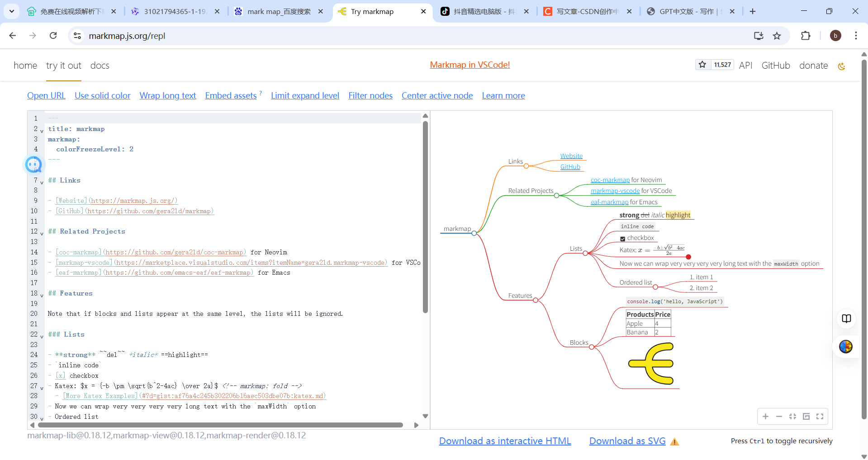Close the Try markmap tab
This screenshot has height=460, width=868.
point(423,11)
